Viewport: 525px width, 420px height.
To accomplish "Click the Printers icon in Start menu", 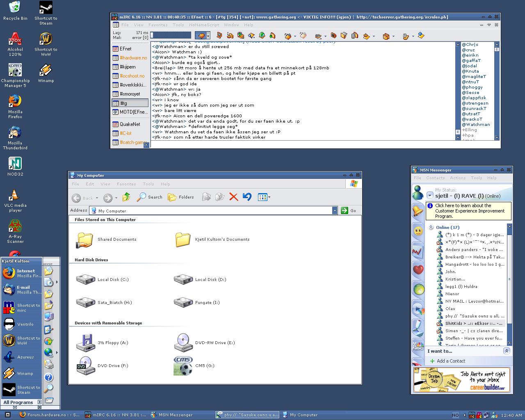I will pos(48,364).
